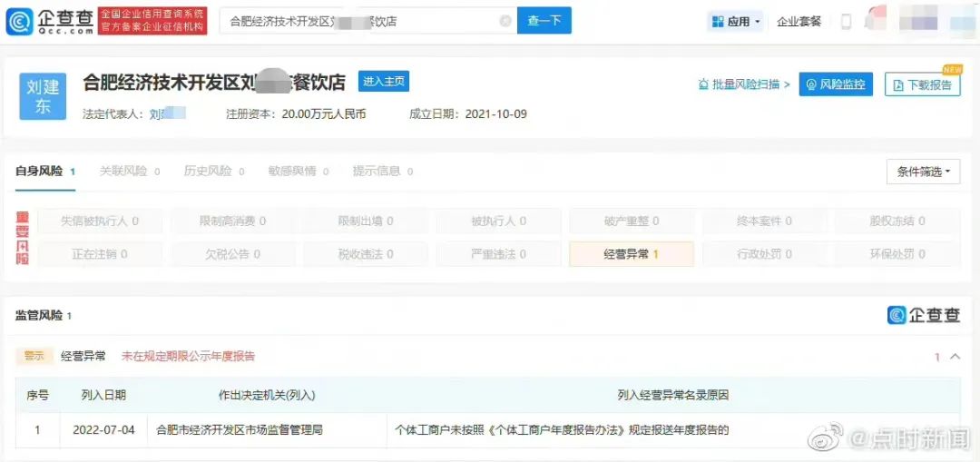This screenshot has height=462, width=980.
Task: Click the legal representative name link
Action: coord(168,113)
